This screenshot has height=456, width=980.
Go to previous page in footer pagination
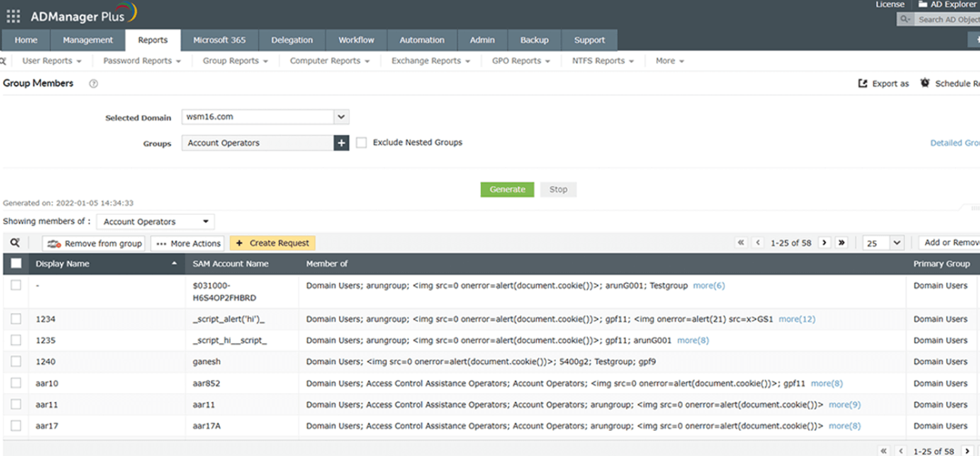[x=901, y=451]
